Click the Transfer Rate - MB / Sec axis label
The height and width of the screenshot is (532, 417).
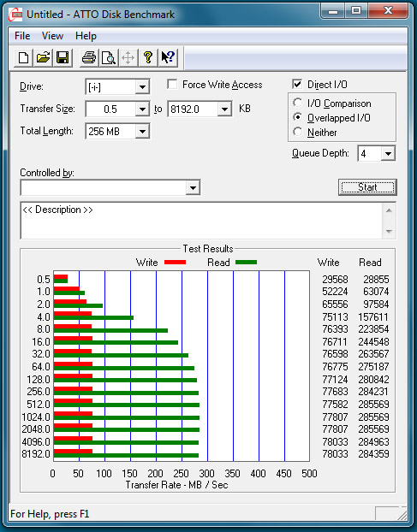tap(176, 485)
